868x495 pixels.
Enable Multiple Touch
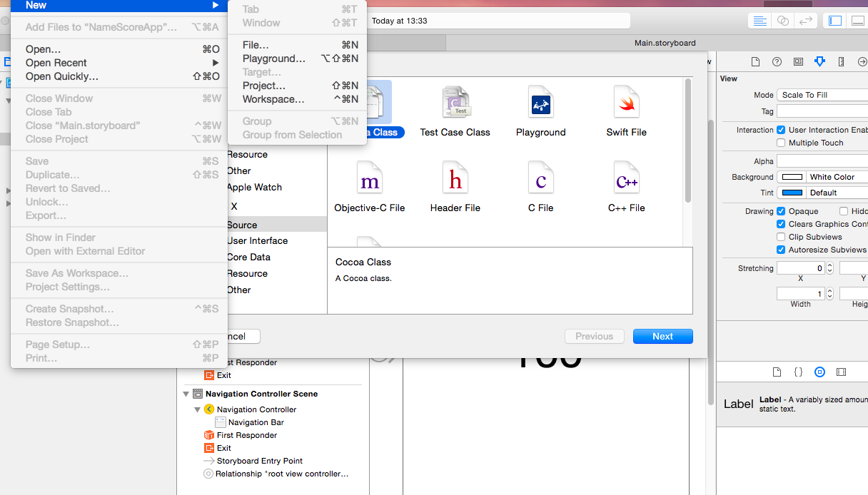pos(780,143)
